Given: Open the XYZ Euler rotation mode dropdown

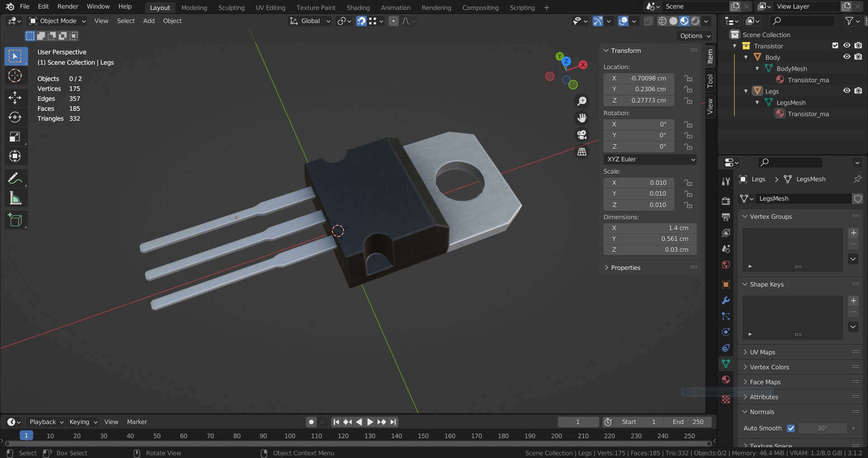Looking at the screenshot, I should (650, 159).
